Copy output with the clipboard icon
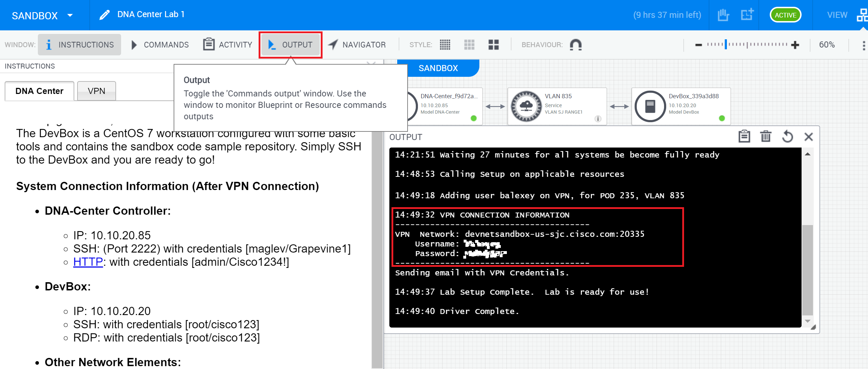Screen dimensions: 868x369 pyautogui.click(x=744, y=136)
